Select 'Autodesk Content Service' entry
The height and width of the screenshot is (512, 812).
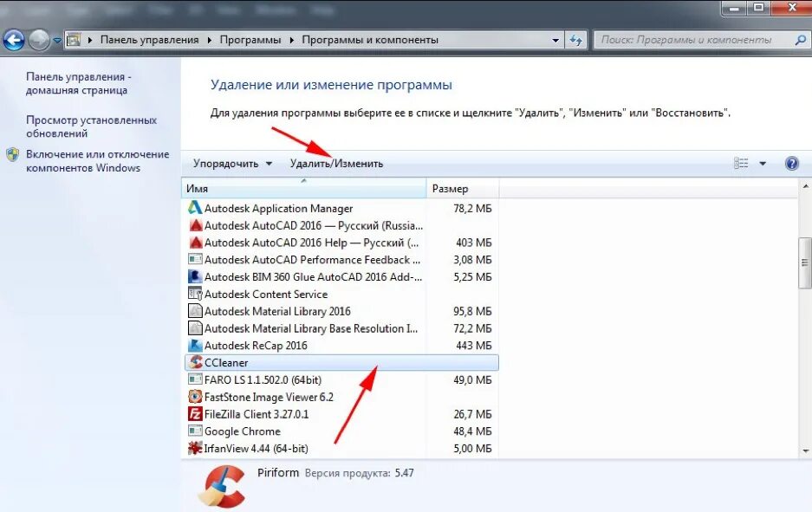point(341,294)
